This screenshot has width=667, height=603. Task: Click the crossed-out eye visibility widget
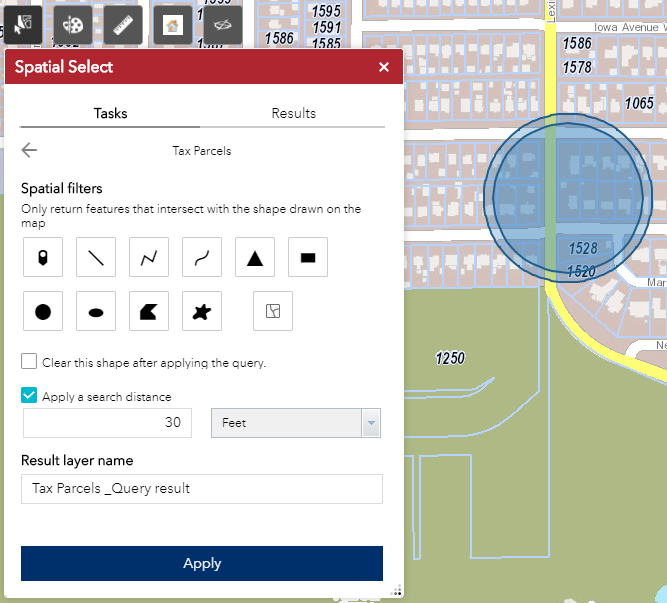[x=223, y=23]
